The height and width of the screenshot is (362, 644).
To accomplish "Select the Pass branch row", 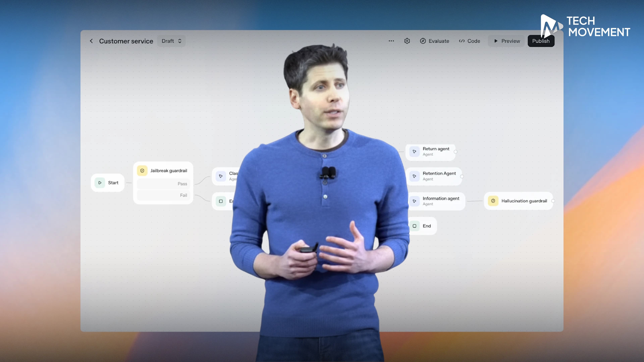I will click(164, 184).
